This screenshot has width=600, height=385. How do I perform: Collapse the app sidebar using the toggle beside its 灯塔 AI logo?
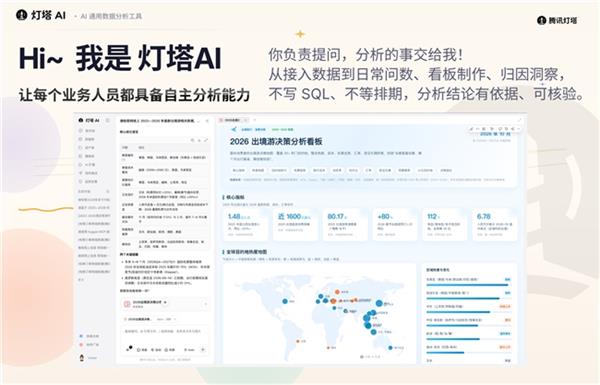108,120
